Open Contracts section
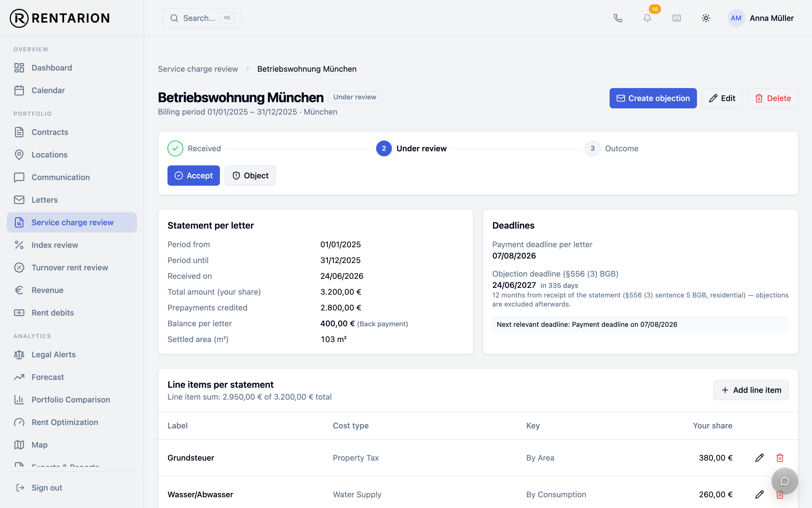The image size is (812, 508). click(72, 132)
